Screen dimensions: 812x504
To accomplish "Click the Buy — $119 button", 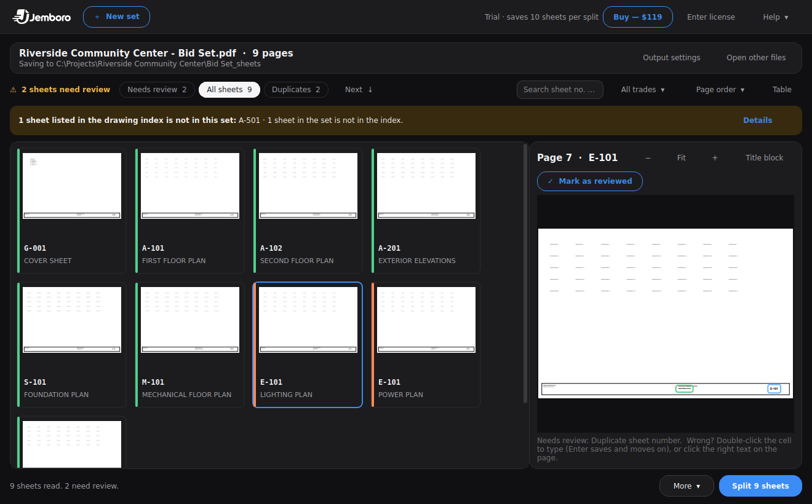I will (637, 17).
